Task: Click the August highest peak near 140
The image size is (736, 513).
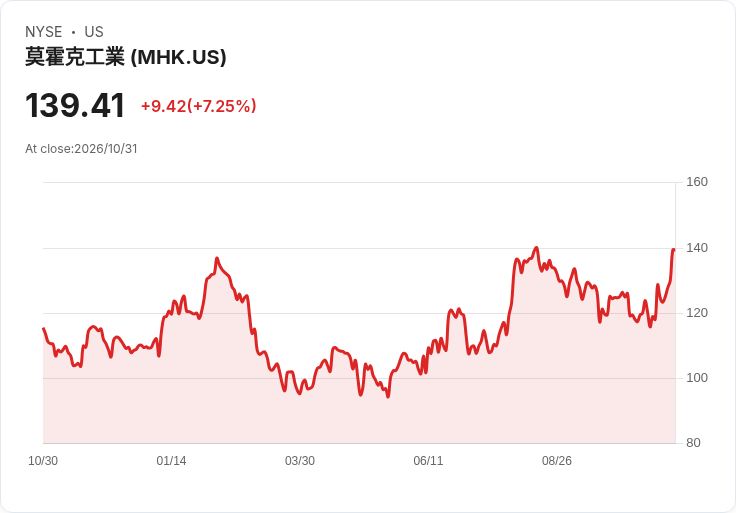Action: (537, 248)
